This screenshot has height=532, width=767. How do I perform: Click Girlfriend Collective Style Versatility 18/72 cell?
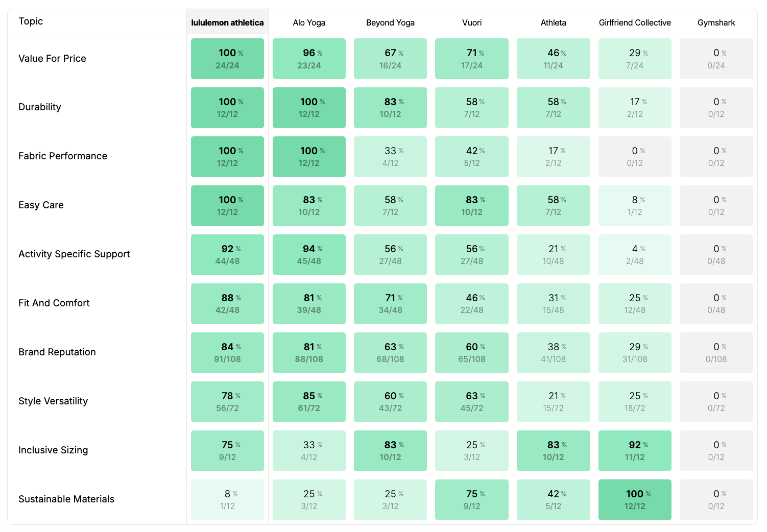click(x=635, y=402)
